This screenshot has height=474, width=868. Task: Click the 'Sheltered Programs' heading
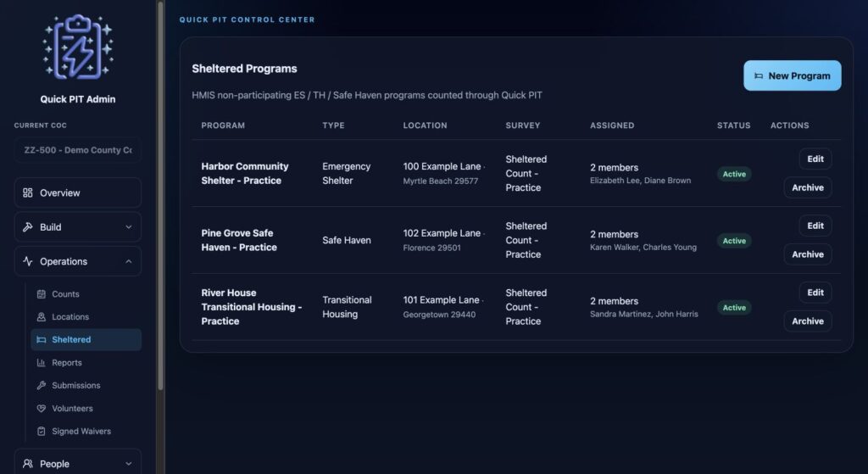click(x=244, y=69)
